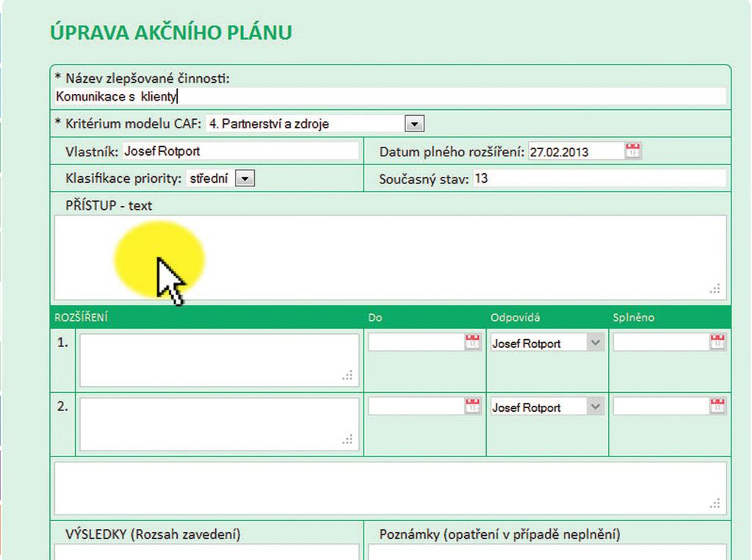Expand Klasifikace priority dropdown
The width and height of the screenshot is (752, 560).
pyautogui.click(x=245, y=178)
